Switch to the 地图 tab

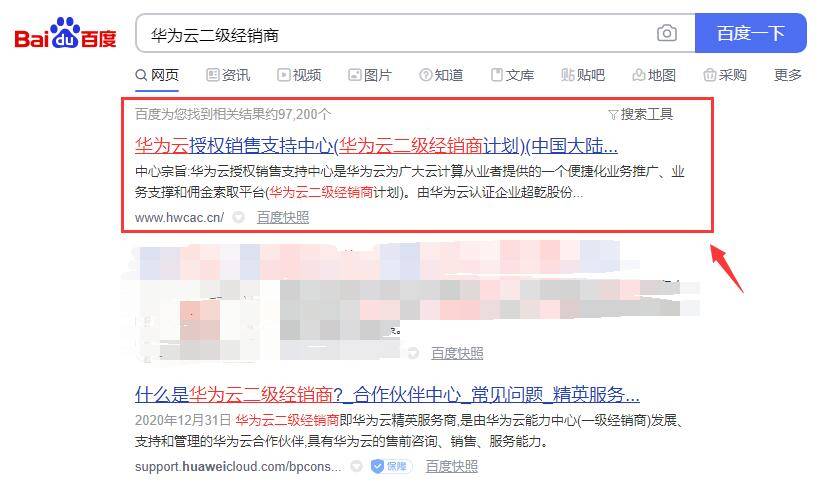click(x=654, y=75)
